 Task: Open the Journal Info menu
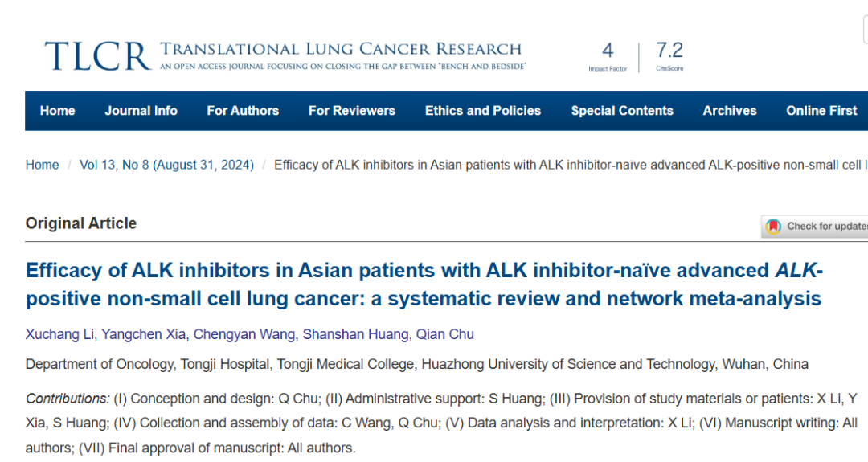141,111
